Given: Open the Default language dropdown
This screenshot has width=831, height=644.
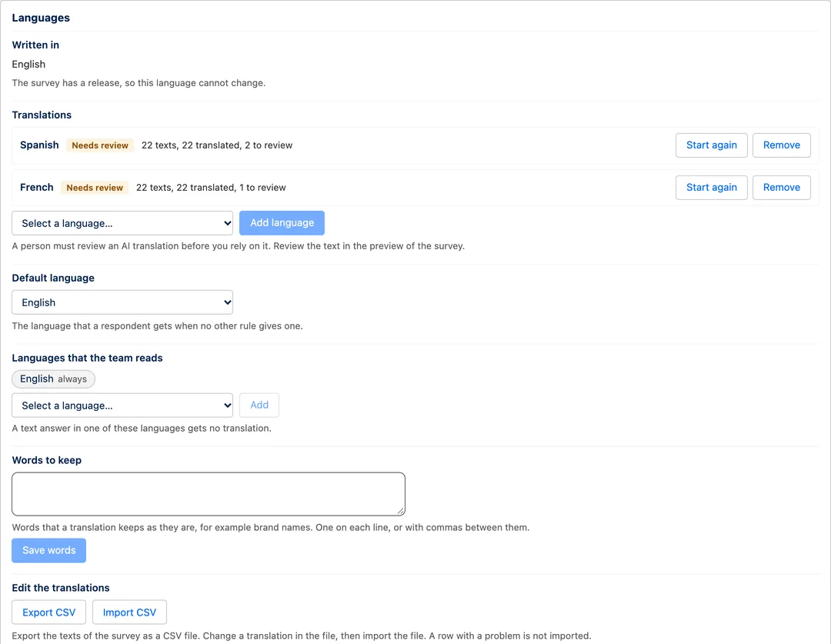Looking at the screenshot, I should click(x=122, y=302).
